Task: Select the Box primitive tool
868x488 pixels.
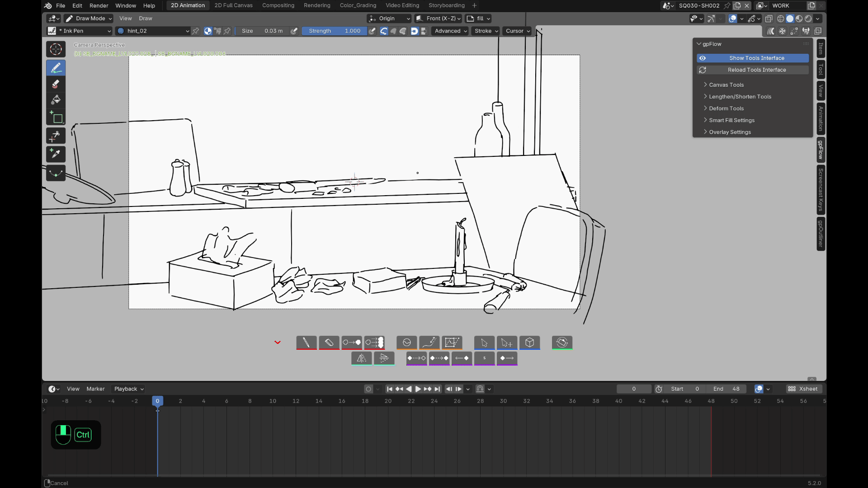Action: [x=56, y=117]
